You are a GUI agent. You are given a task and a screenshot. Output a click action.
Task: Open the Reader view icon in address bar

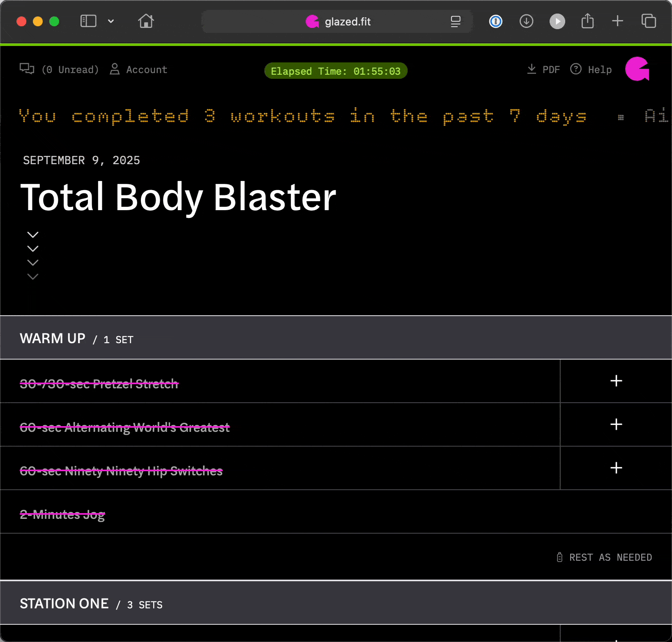pyautogui.click(x=456, y=21)
